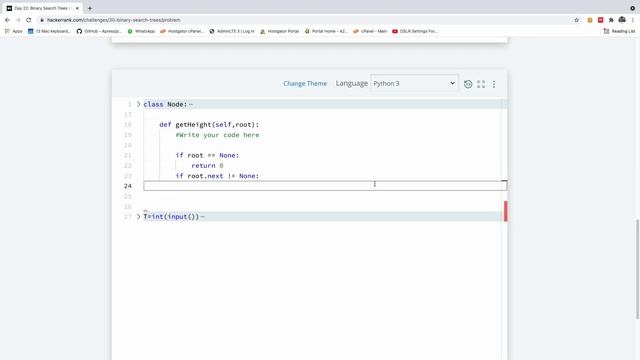Screen dimensions: 640x360
Task: Click the 'if root == None:' line
Action: click(207, 156)
